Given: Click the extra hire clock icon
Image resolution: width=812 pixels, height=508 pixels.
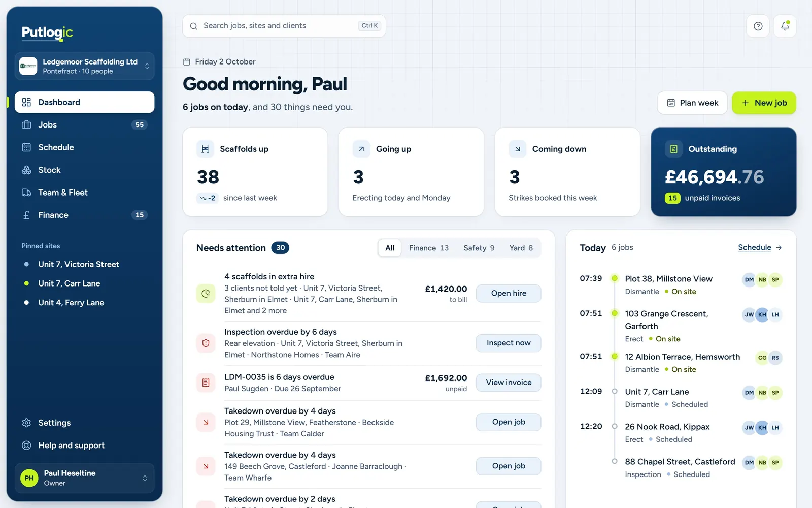Looking at the screenshot, I should pyautogui.click(x=206, y=293).
